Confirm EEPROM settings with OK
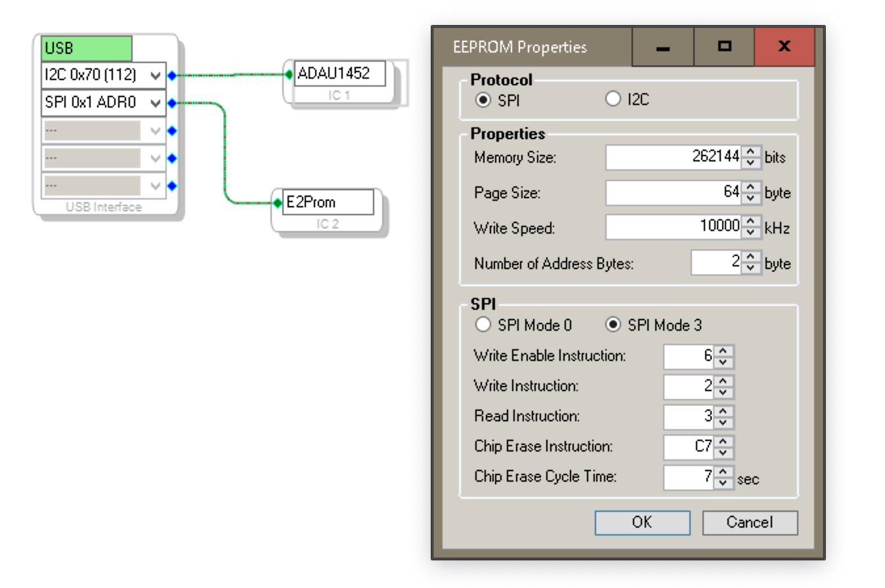 pos(642,522)
